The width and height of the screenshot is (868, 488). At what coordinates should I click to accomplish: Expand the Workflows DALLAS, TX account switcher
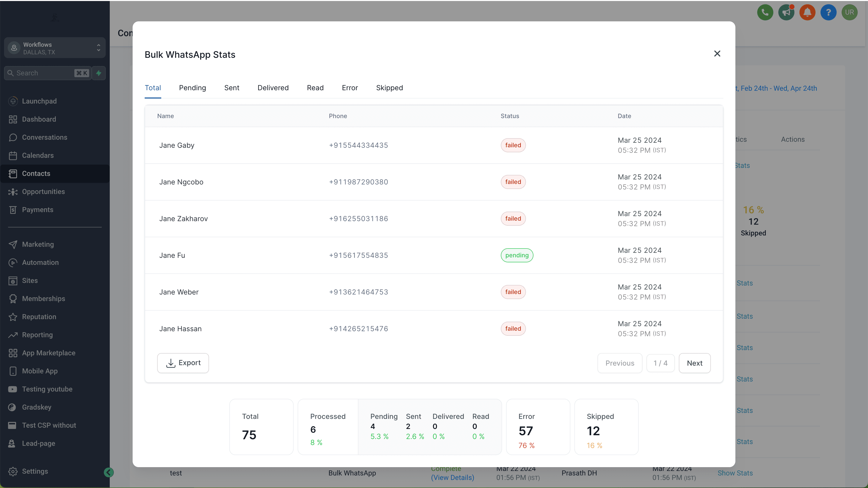point(55,48)
